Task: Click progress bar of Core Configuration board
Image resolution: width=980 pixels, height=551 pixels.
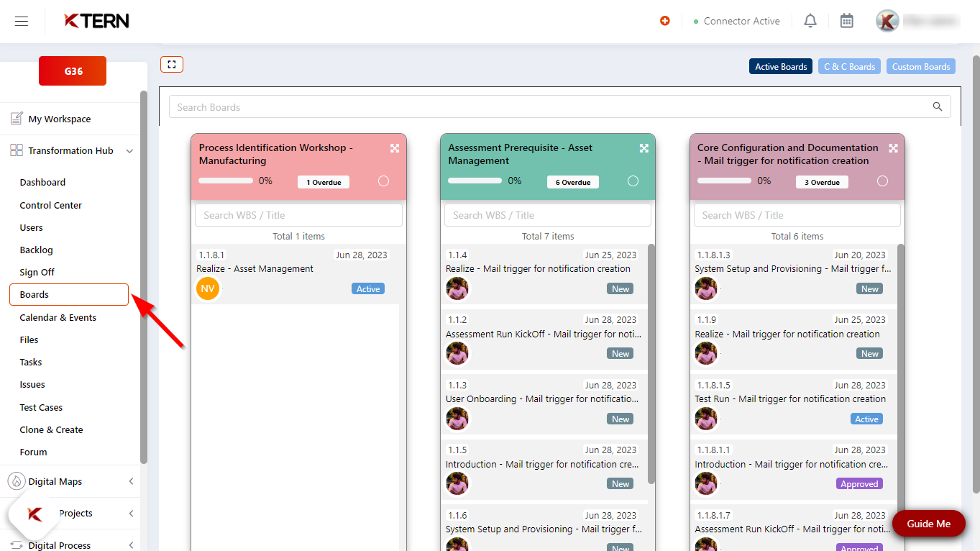Action: pos(724,181)
